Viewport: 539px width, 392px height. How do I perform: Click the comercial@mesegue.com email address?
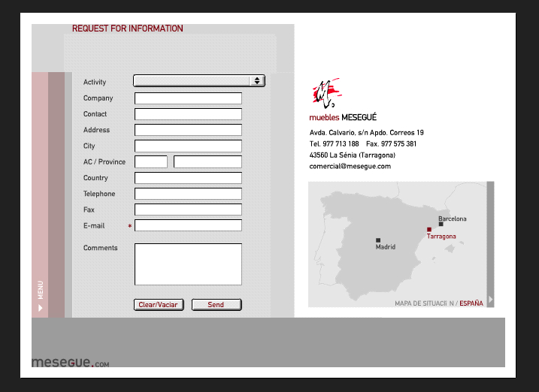350,167
